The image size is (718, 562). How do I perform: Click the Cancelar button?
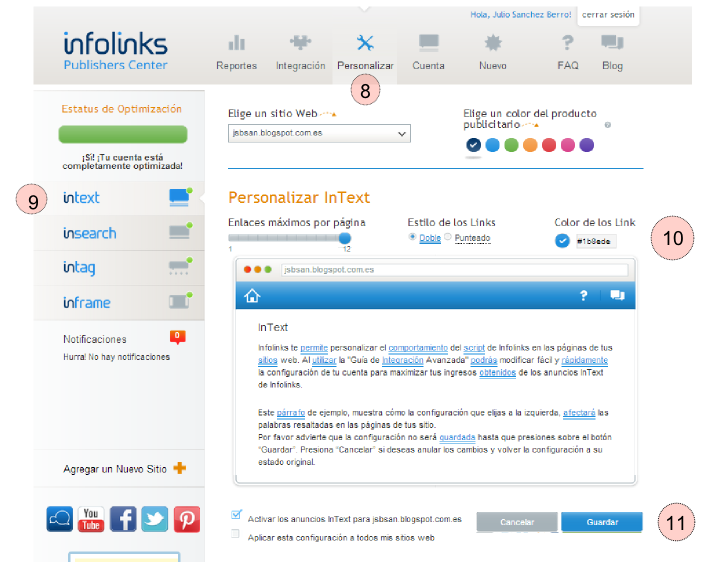tap(517, 522)
